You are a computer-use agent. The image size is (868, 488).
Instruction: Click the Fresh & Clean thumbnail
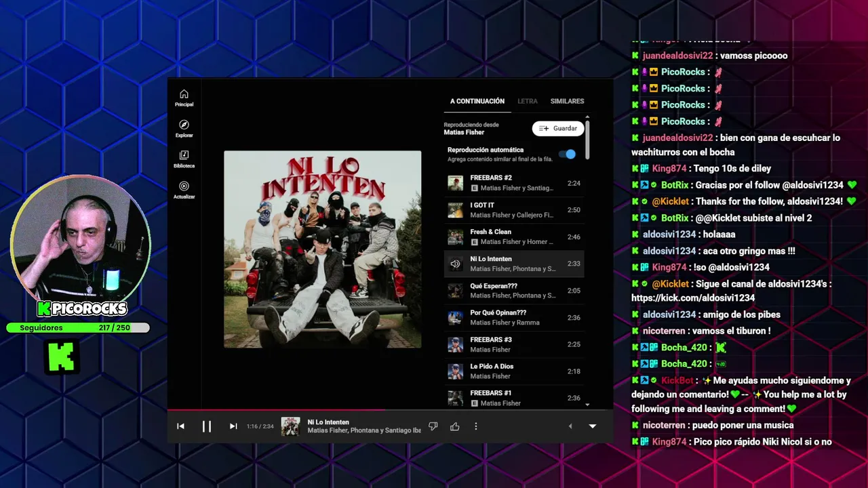pos(455,237)
